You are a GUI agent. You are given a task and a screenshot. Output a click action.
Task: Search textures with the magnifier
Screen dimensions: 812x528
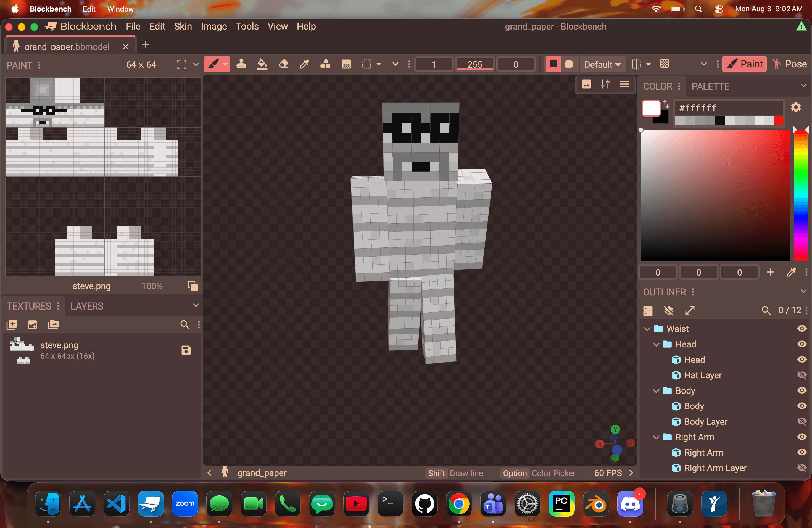pos(184,324)
